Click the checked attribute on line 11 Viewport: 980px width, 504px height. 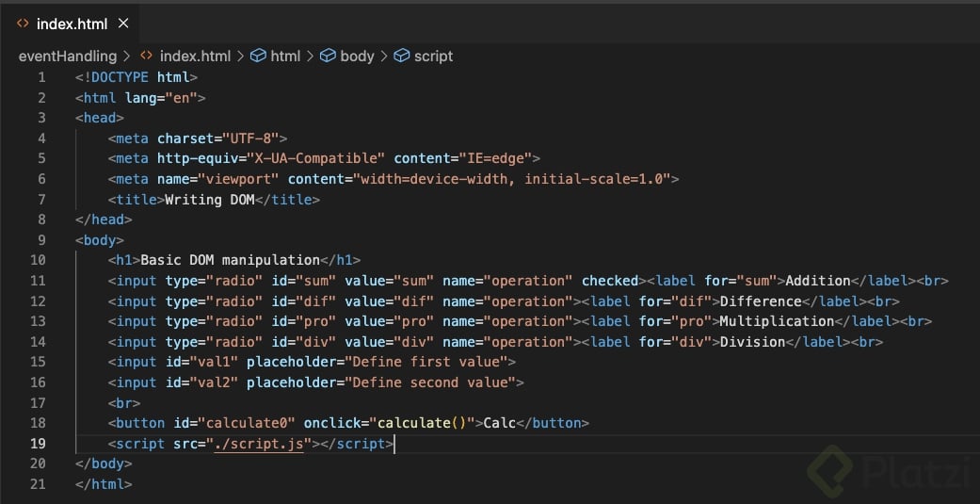[610, 281]
